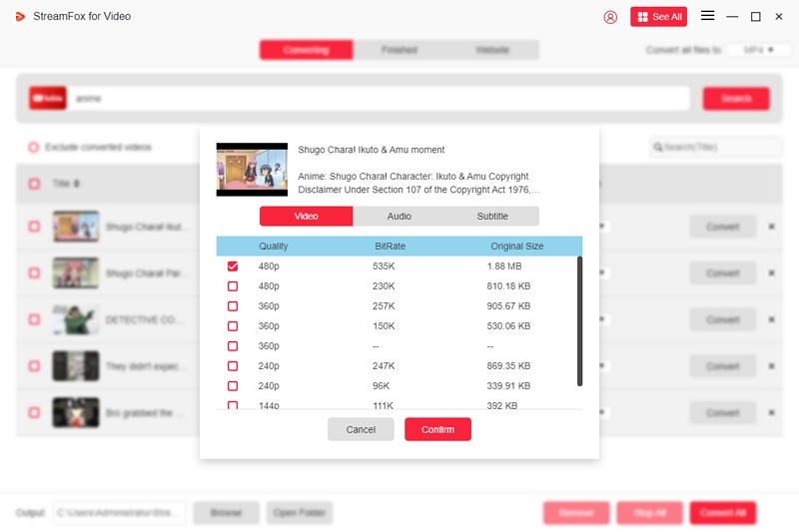Click the Quality column header
This screenshot has width=799, height=532.
[x=273, y=247]
